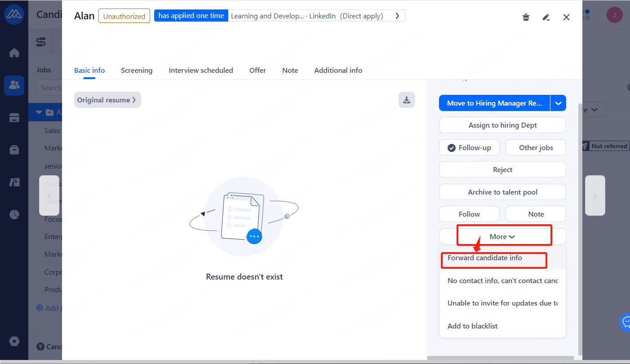The width and height of the screenshot is (630, 364).
Task: Click Archive to talent pool button
Action: pos(502,192)
